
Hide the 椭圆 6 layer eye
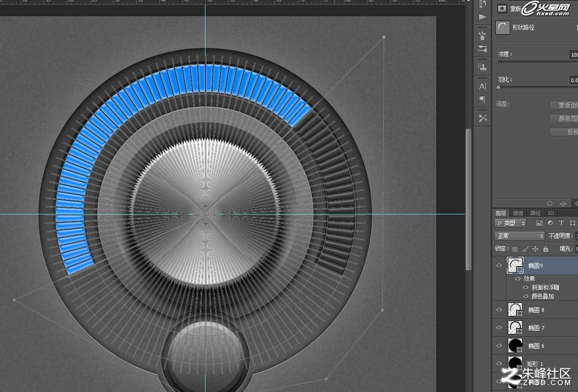pos(499,345)
